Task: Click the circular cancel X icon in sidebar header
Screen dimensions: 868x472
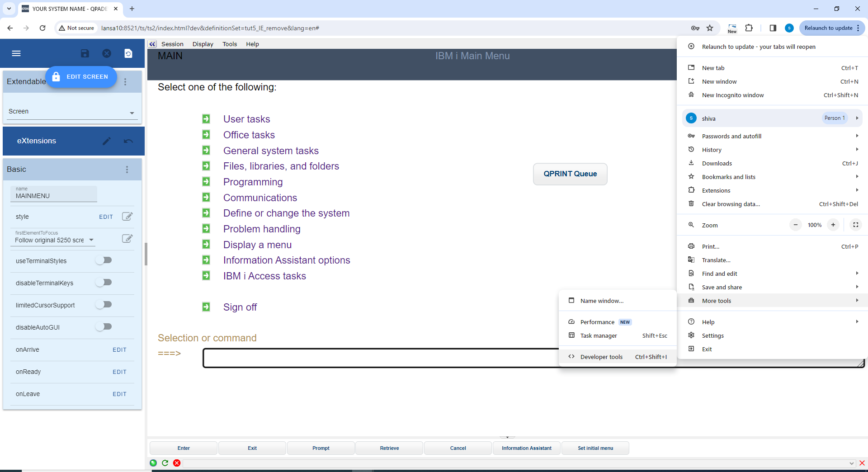Action: 107,53
